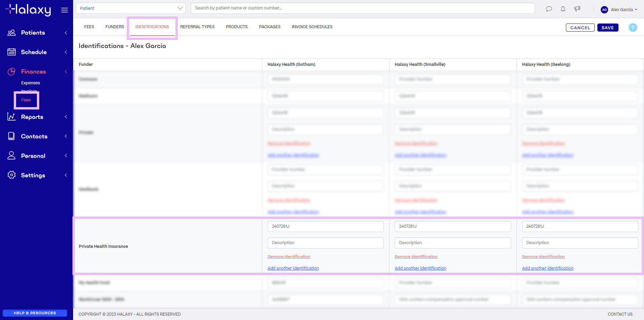Open Expenses under Finances
The width and height of the screenshot is (644, 320).
pyautogui.click(x=31, y=83)
